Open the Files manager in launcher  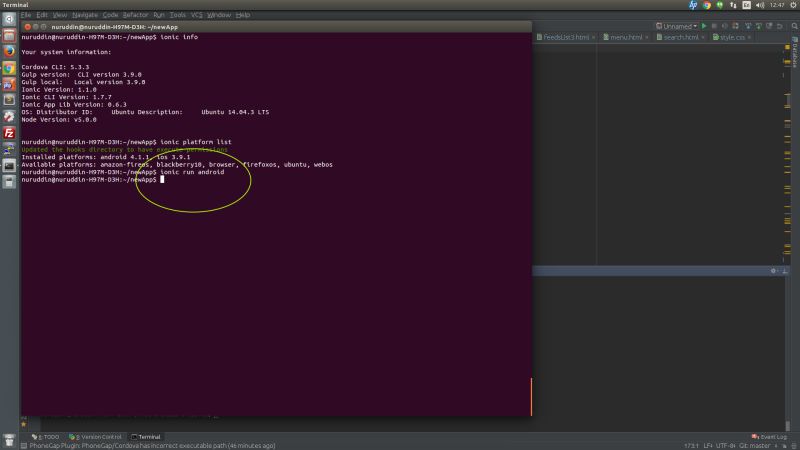click(9, 35)
